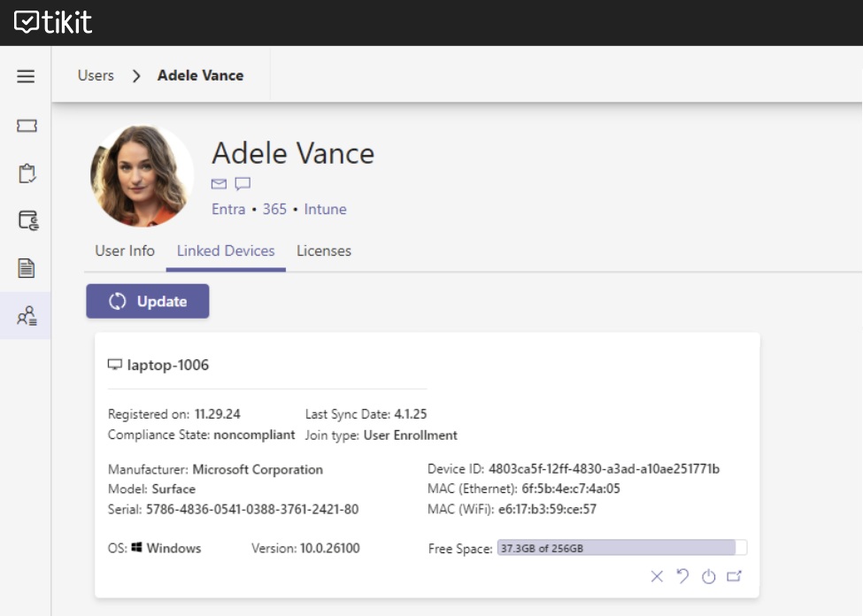Image resolution: width=863 pixels, height=616 pixels.
Task: Click the Windows logo next to OS
Action: click(136, 547)
